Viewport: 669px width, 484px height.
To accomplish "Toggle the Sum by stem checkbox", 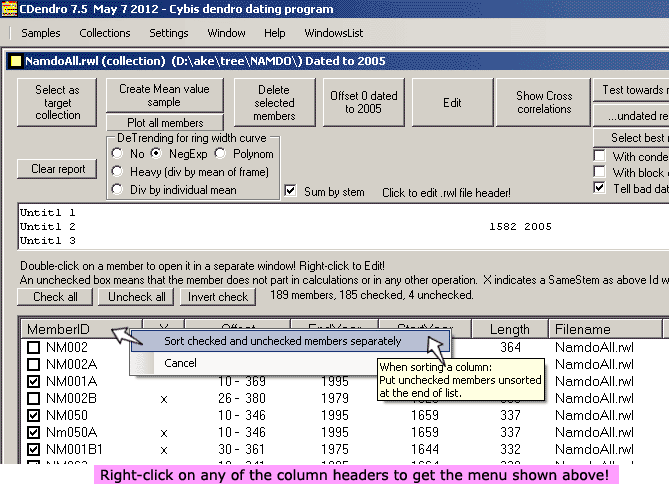I will [x=290, y=191].
